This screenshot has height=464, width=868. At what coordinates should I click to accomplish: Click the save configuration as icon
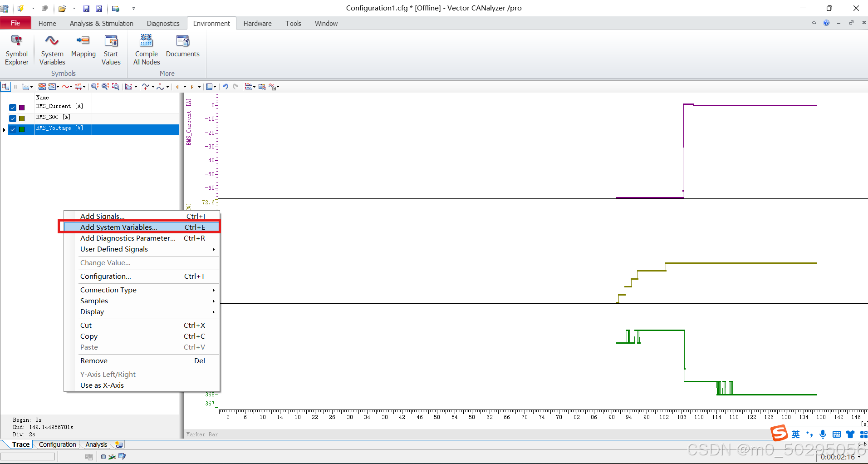click(98, 8)
